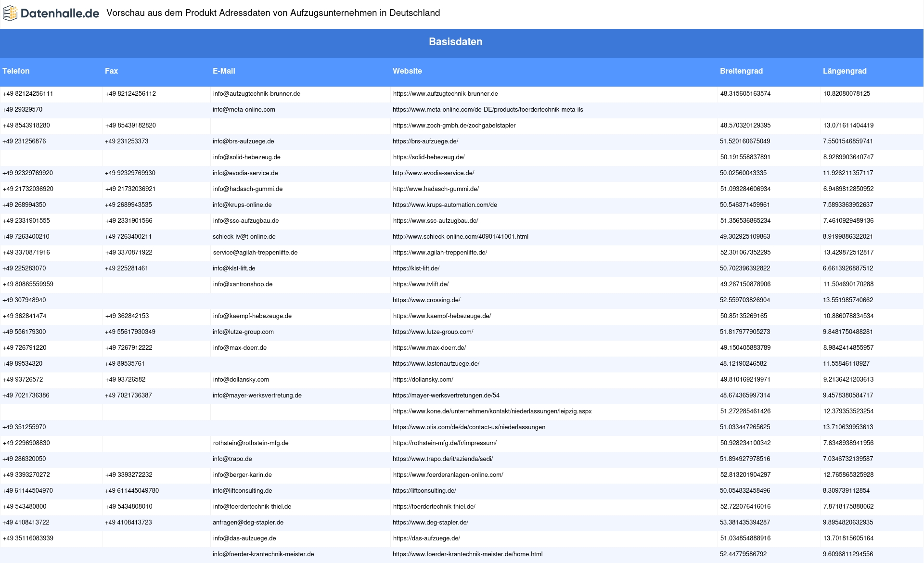
Task: Open the kone.de niederlassungen leipzig link
Action: coord(492,411)
